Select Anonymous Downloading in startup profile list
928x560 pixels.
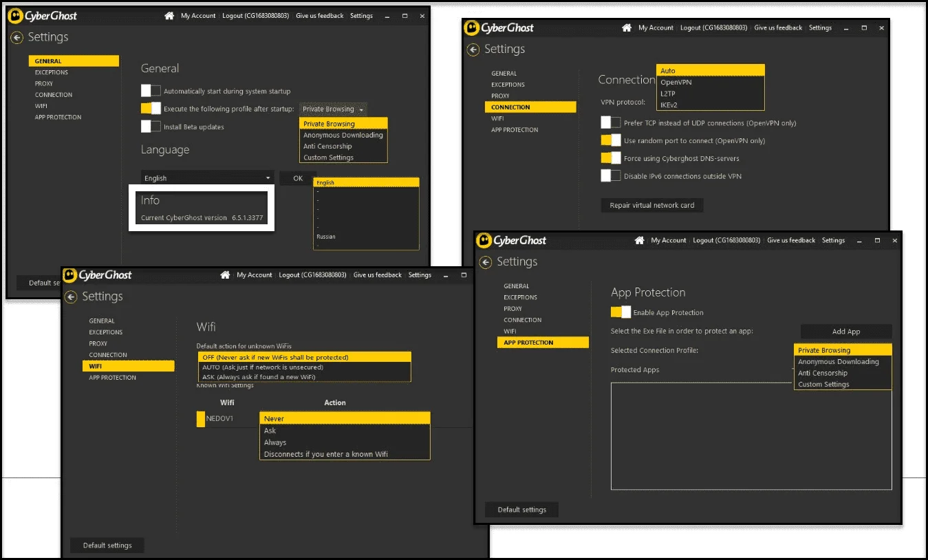(343, 135)
